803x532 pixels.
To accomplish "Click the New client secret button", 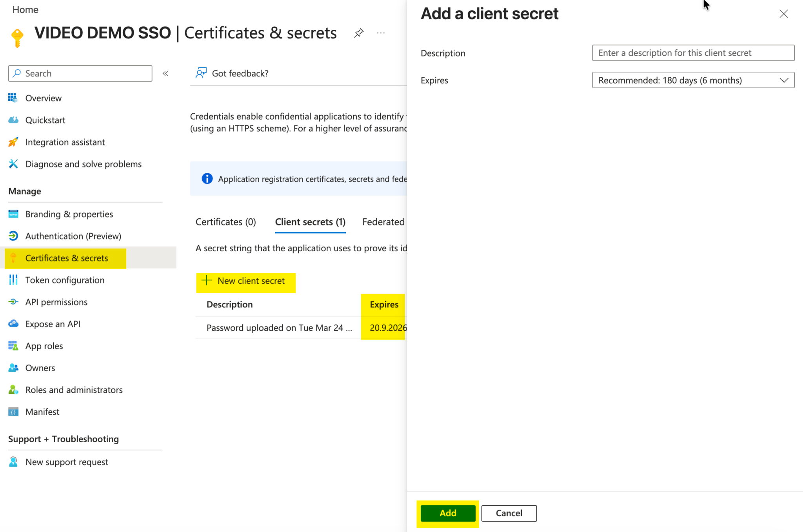I will 246,281.
